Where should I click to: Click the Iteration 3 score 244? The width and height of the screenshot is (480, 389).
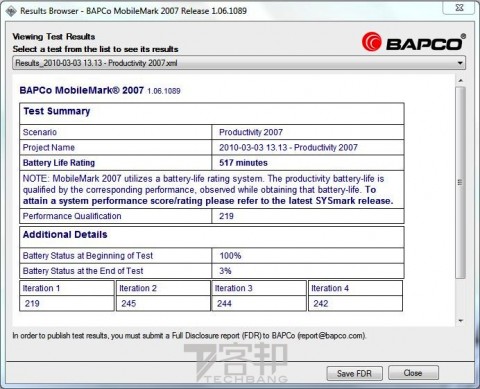224,303
